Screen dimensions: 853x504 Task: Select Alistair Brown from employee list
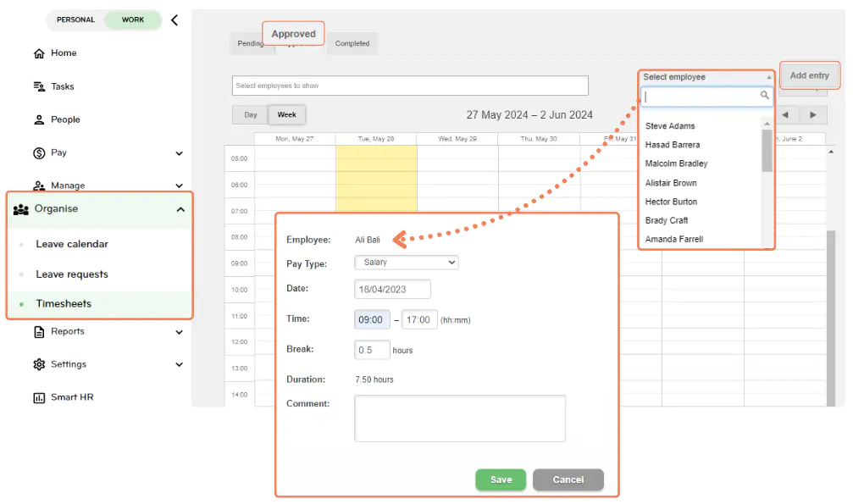click(x=671, y=183)
